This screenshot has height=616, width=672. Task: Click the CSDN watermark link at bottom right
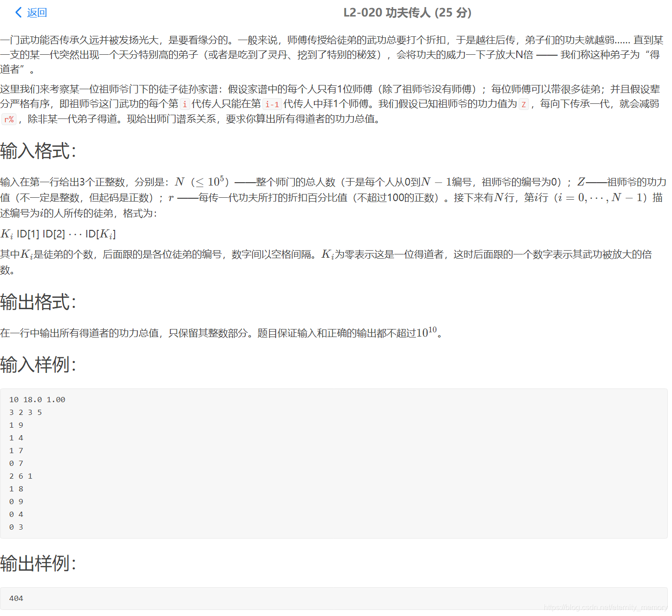(x=604, y=606)
